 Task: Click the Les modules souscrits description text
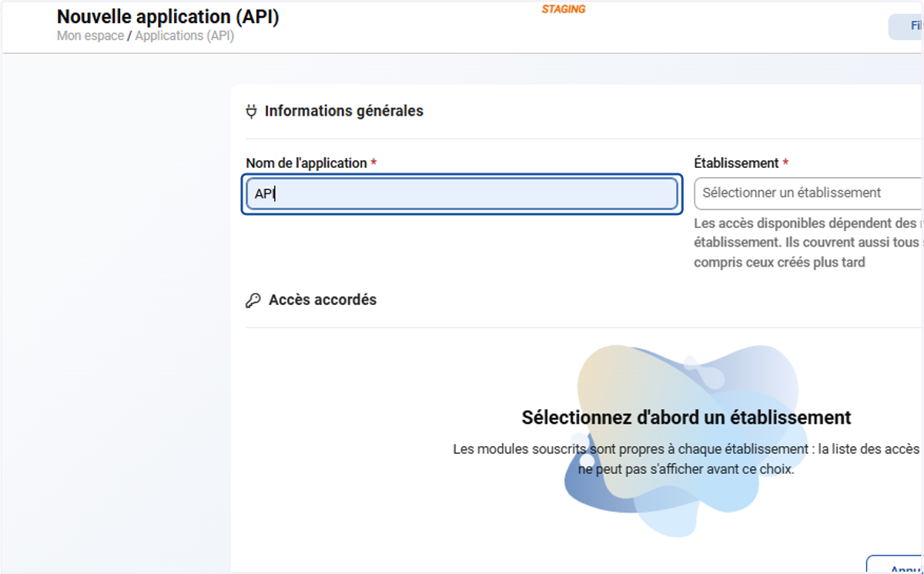pyautogui.click(x=686, y=458)
